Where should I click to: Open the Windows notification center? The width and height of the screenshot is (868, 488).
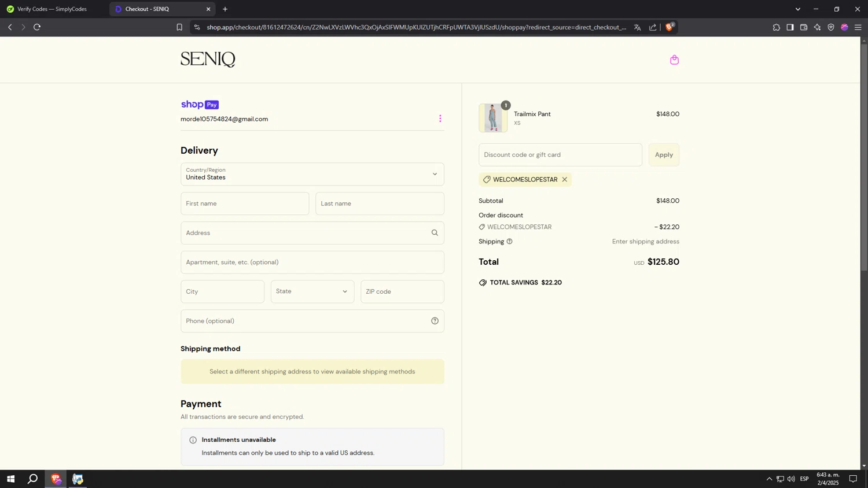(853, 479)
